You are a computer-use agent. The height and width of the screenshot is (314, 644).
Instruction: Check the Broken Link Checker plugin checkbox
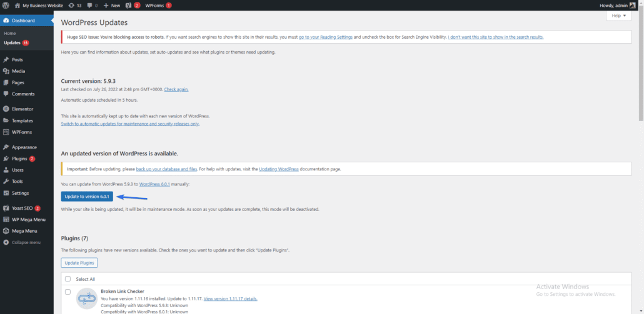coord(68,292)
